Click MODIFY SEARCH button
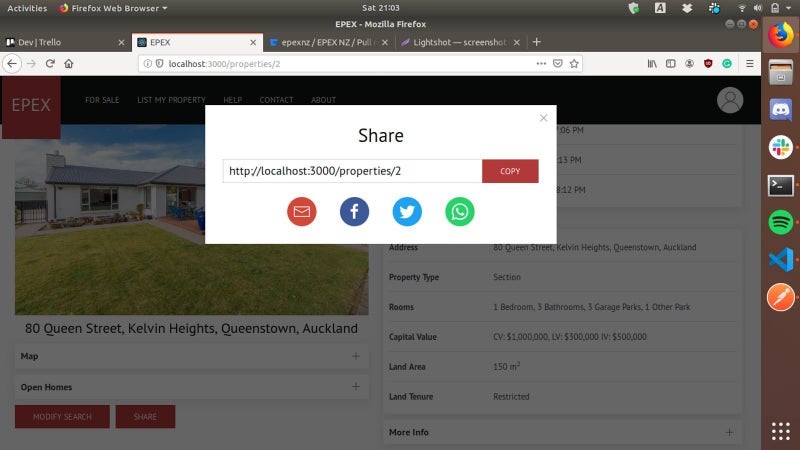The height and width of the screenshot is (450, 800). tap(62, 417)
